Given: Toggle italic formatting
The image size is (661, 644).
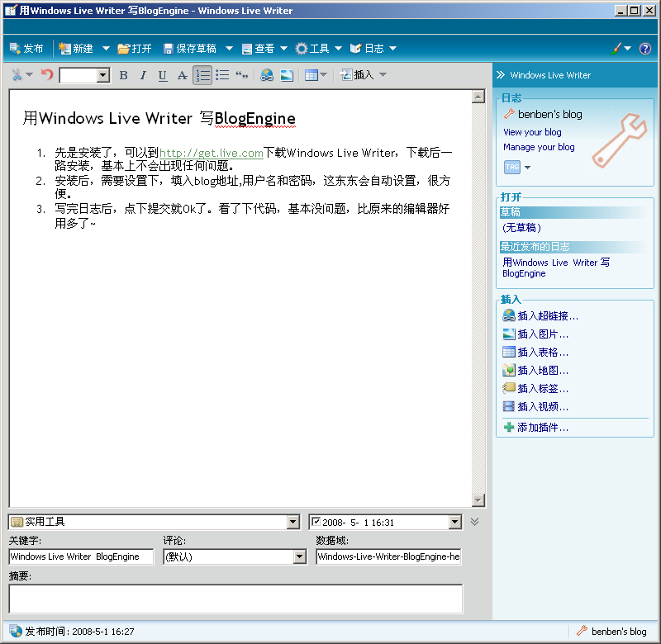Looking at the screenshot, I should tap(143, 75).
